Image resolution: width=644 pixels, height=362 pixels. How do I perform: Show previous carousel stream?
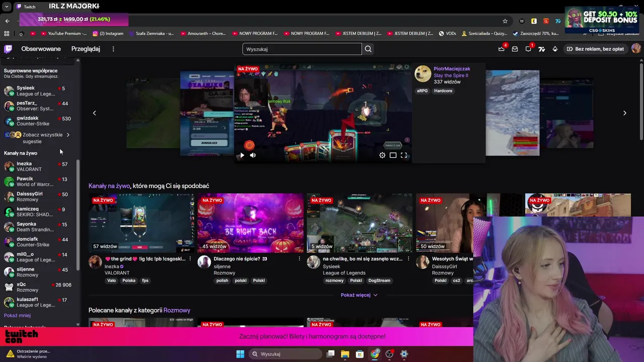click(94, 113)
